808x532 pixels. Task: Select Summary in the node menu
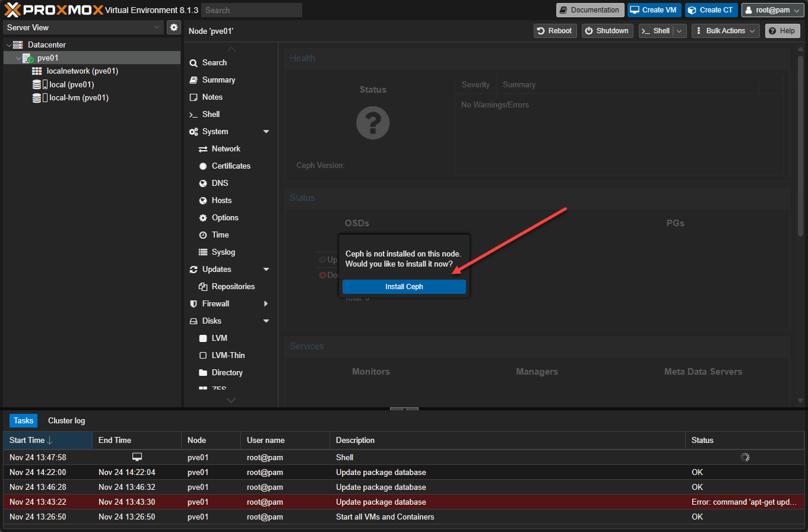pos(218,80)
